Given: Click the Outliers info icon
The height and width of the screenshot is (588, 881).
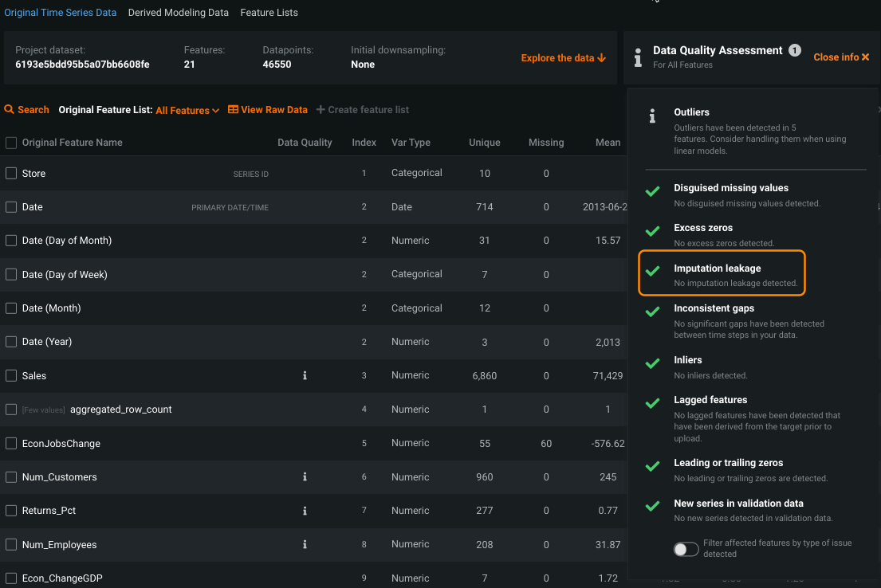Looking at the screenshot, I should point(652,116).
